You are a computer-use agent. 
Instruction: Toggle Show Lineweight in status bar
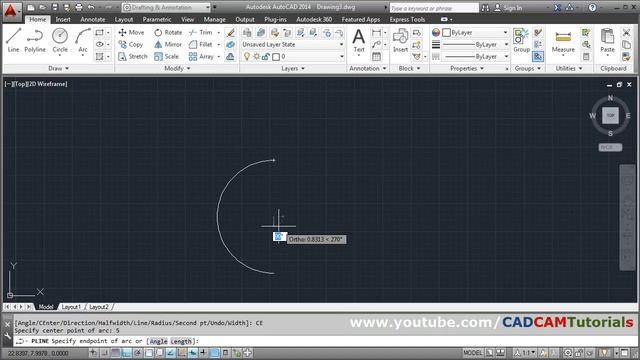coord(203,353)
